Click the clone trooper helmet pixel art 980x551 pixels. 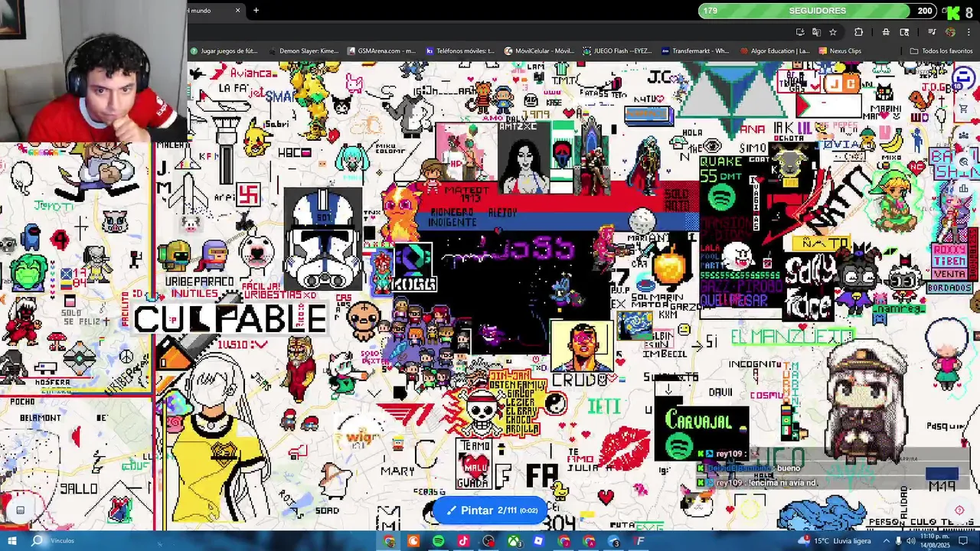[323, 239]
